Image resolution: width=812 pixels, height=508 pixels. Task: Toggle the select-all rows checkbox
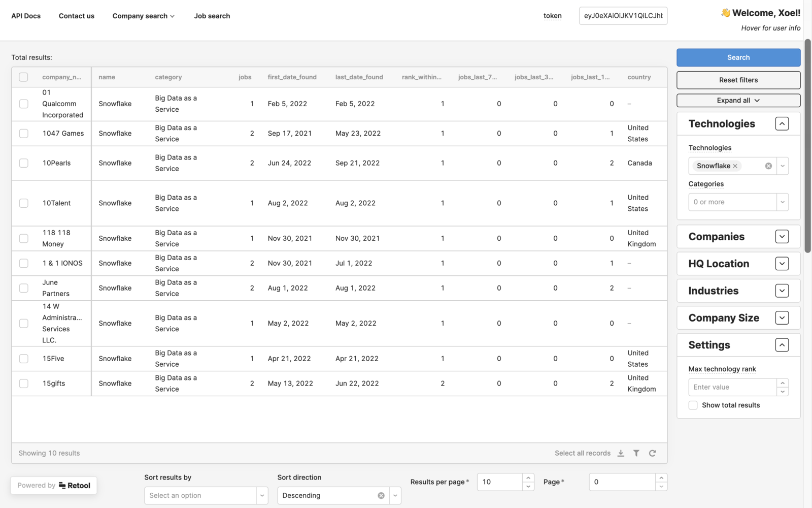[23, 77]
